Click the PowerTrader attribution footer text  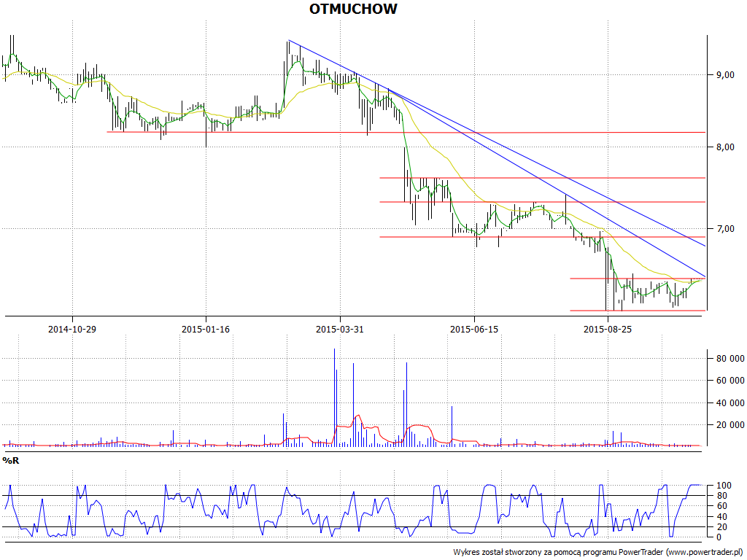pyautogui.click(x=598, y=553)
